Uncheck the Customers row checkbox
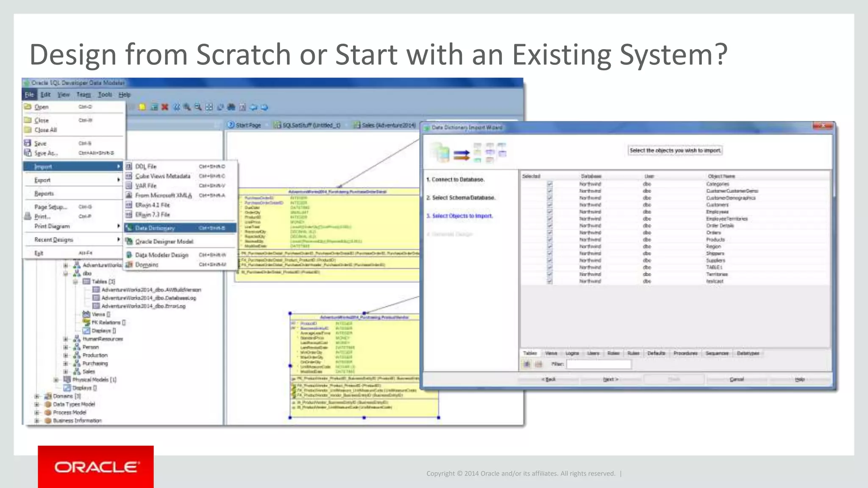 [550, 205]
